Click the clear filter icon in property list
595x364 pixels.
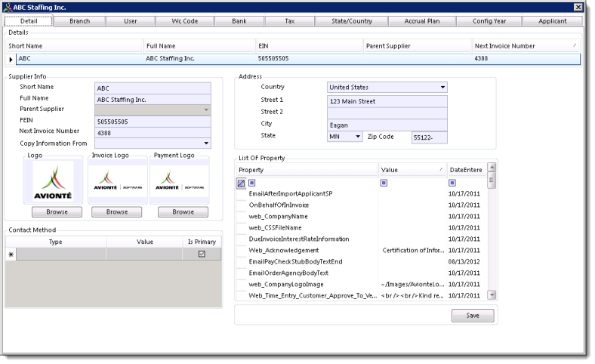241,183
